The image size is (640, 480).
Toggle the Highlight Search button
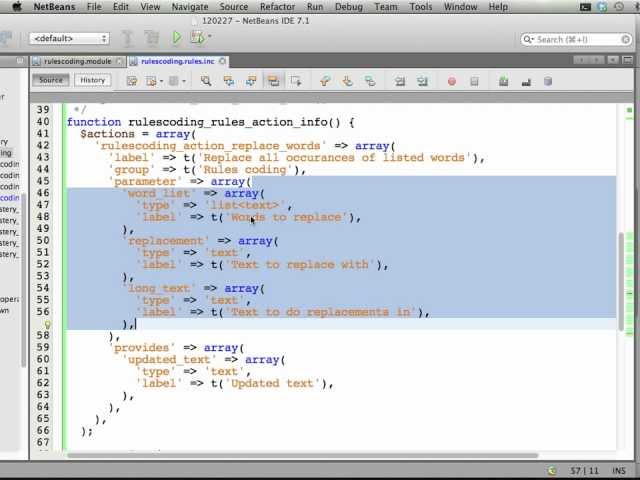(x=273, y=81)
